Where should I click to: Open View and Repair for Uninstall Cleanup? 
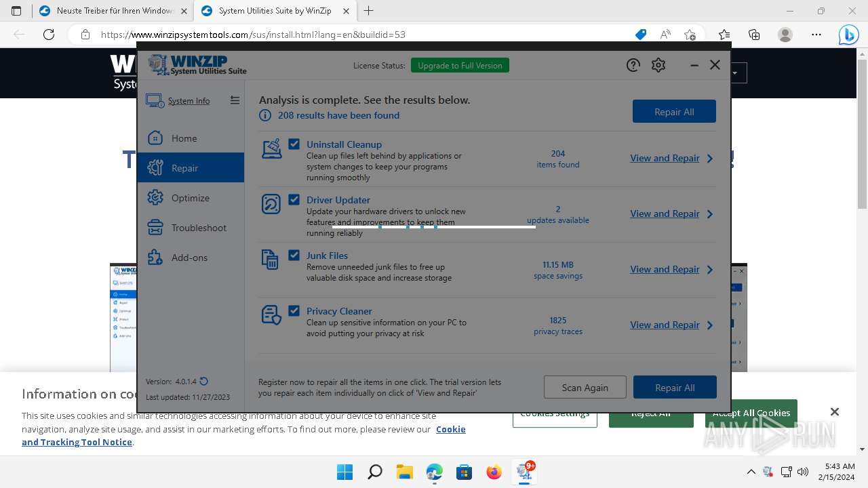click(665, 158)
